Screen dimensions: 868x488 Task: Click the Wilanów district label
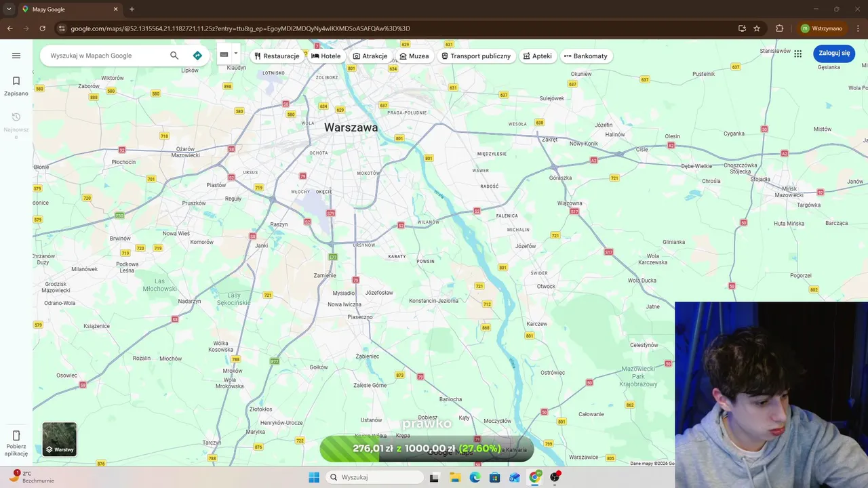click(429, 222)
